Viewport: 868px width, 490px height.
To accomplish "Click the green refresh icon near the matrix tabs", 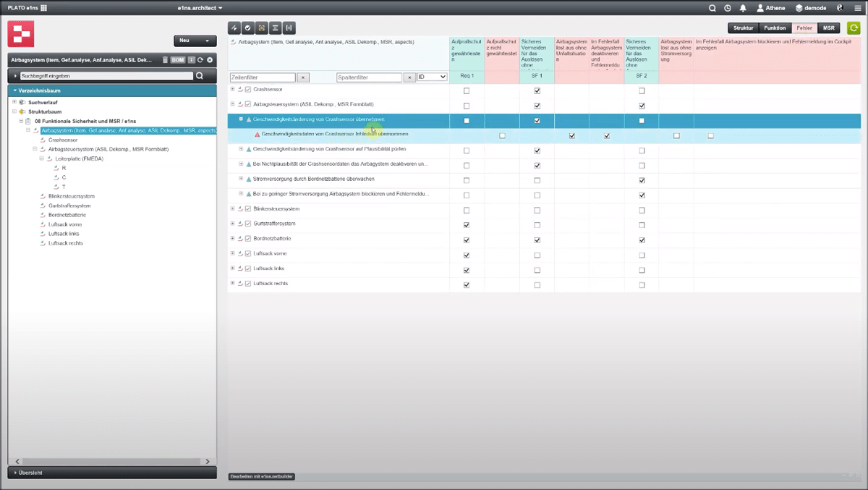I will pos(853,28).
